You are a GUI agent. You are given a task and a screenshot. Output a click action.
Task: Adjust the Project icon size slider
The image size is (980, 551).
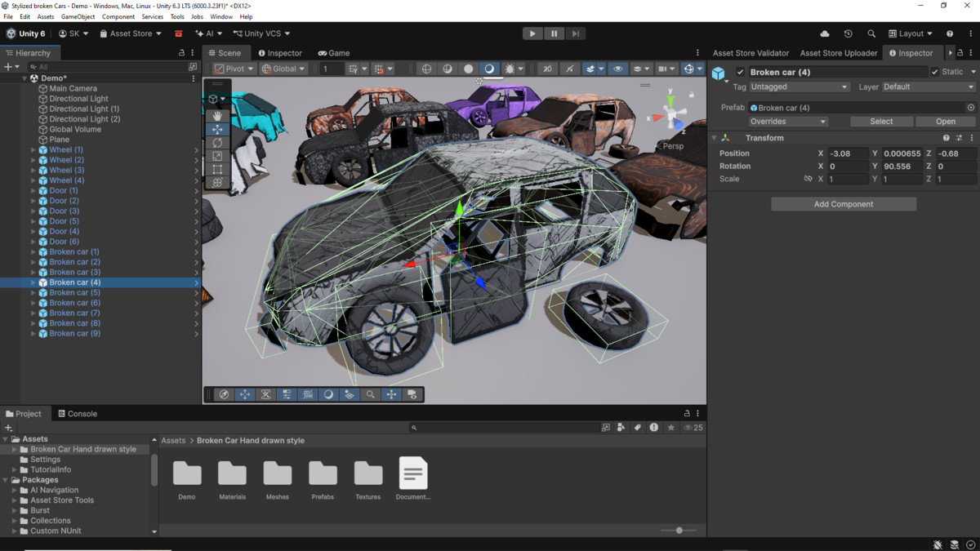(679, 531)
